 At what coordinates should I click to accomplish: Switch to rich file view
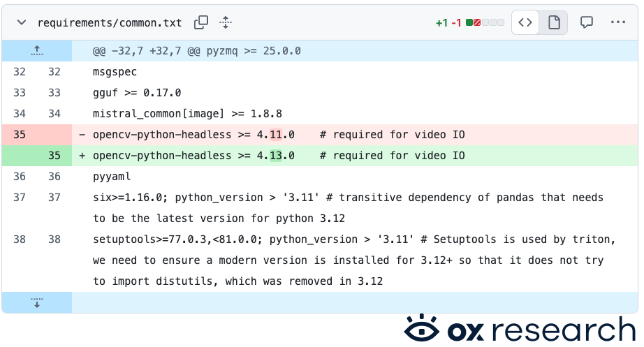click(554, 22)
